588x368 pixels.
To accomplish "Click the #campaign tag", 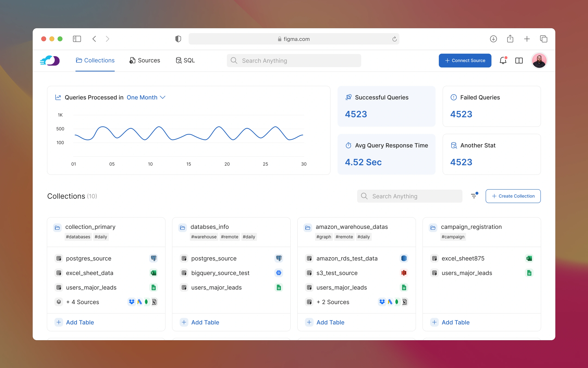I will pyautogui.click(x=453, y=237).
